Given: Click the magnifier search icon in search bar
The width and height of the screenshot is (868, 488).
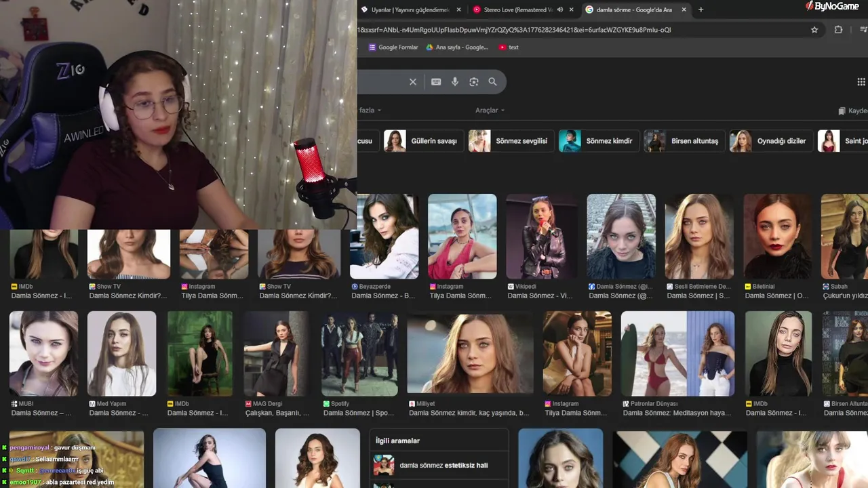Looking at the screenshot, I should click(x=493, y=82).
